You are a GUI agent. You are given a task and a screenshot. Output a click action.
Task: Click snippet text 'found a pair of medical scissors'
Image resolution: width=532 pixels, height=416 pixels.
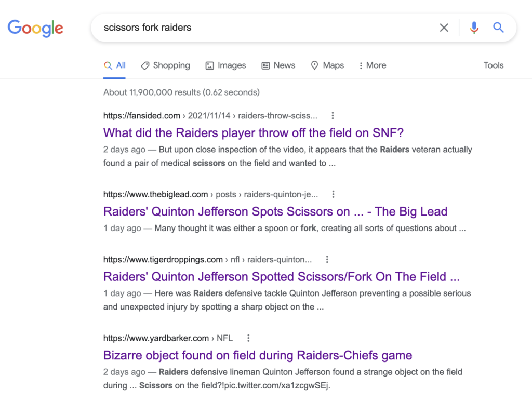coord(164,164)
